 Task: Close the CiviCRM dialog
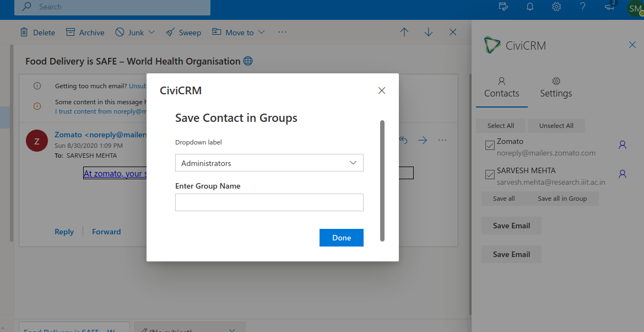pyautogui.click(x=382, y=90)
